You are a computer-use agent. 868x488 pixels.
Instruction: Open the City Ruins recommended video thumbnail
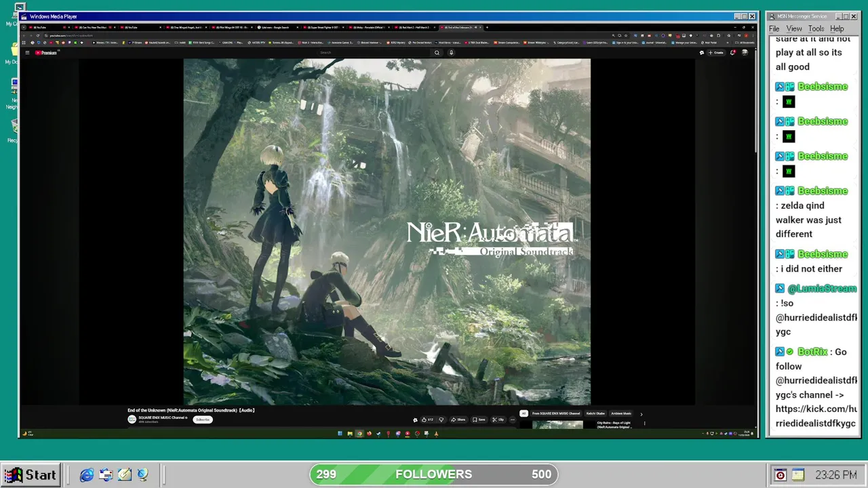pyautogui.click(x=557, y=425)
